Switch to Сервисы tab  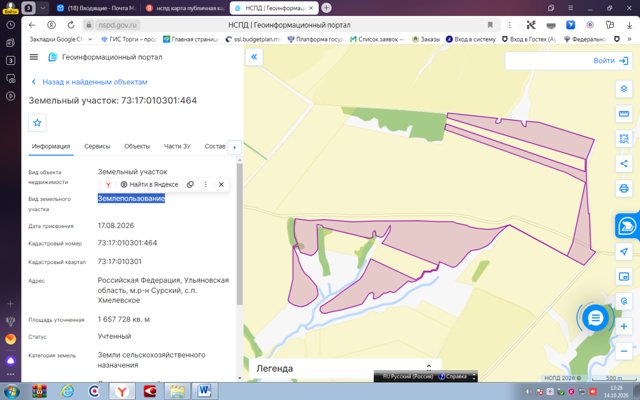pyautogui.click(x=97, y=146)
